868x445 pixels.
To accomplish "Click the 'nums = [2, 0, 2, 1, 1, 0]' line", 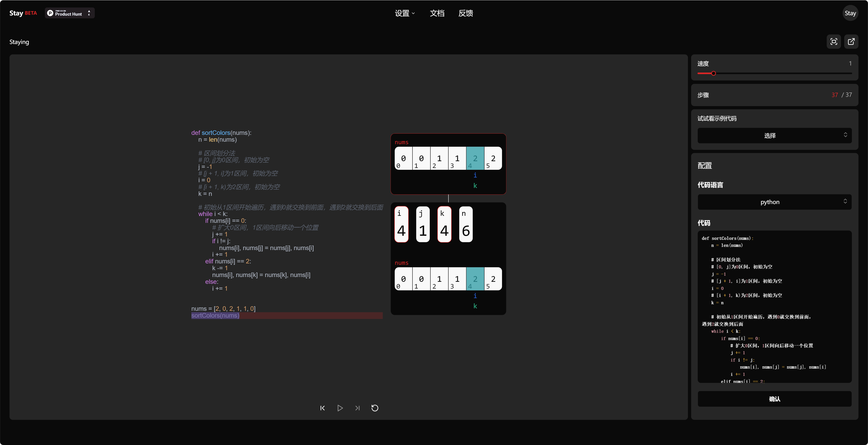I will 223,309.
